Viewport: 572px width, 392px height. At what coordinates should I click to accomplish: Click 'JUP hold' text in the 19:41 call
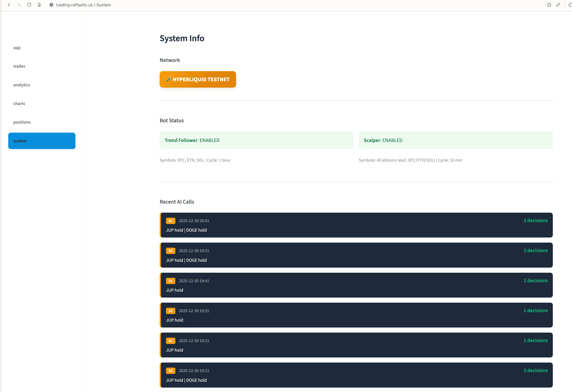(175, 290)
